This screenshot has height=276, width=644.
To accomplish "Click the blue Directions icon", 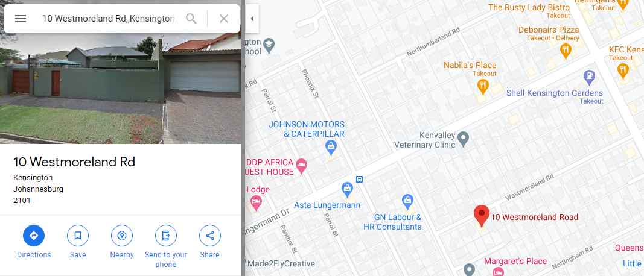I will tap(34, 236).
